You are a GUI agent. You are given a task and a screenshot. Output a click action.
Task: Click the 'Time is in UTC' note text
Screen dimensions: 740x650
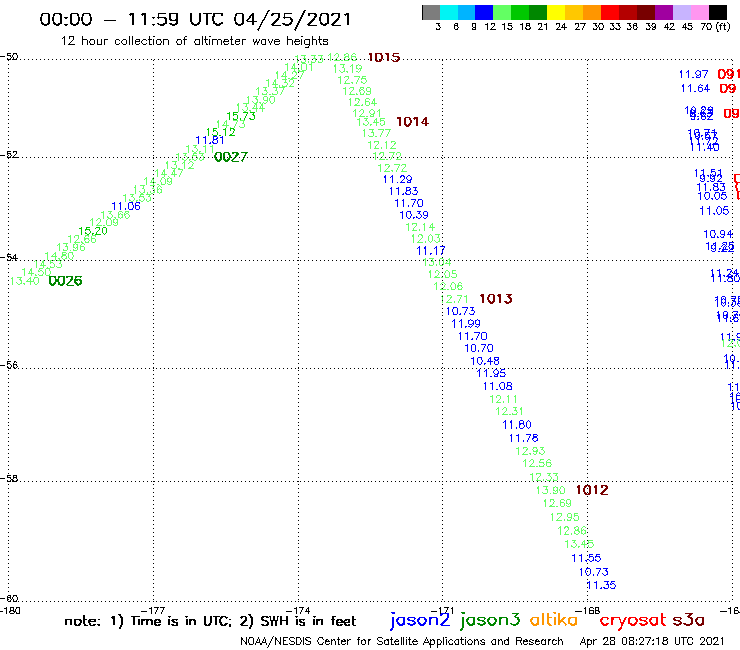coord(181,621)
